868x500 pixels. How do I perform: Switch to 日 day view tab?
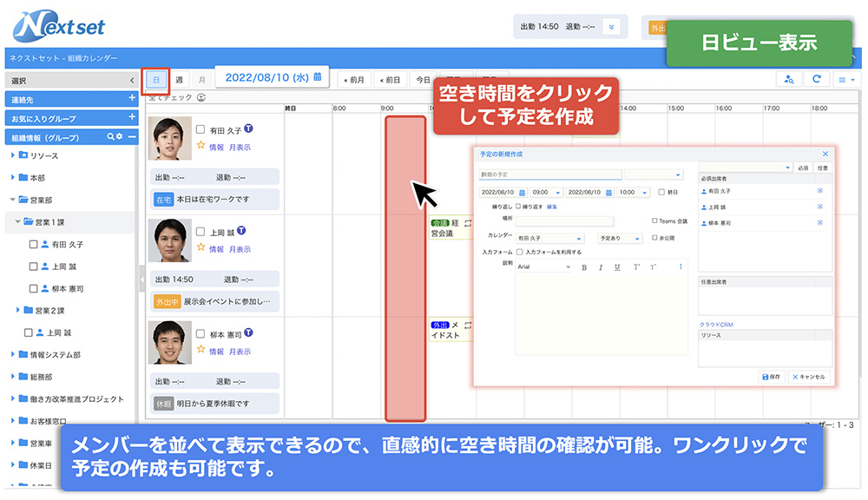[x=156, y=80]
